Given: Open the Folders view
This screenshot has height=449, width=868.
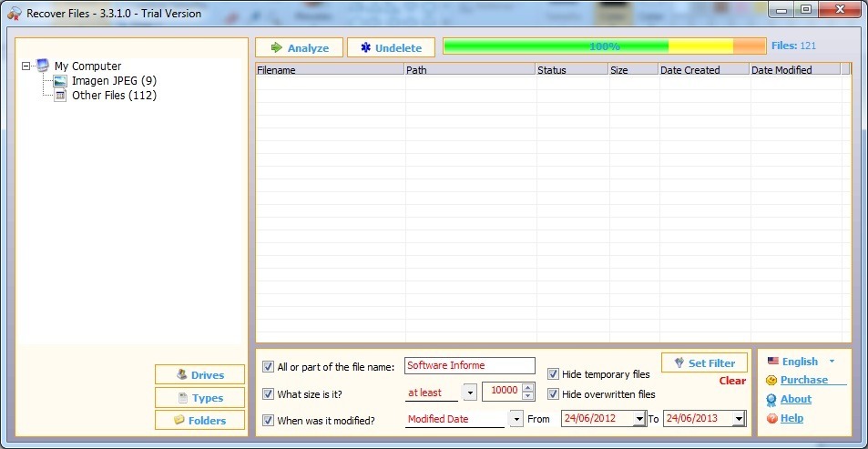Looking at the screenshot, I should 199,420.
